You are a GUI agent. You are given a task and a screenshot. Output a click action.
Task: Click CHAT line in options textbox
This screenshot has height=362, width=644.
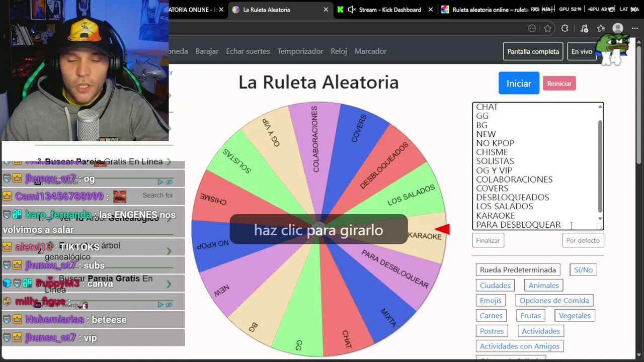[487, 107]
